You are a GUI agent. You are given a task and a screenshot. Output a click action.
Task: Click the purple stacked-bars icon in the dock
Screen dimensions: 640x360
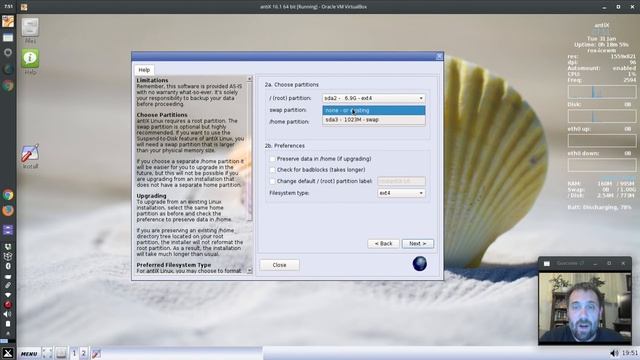tap(8, 229)
